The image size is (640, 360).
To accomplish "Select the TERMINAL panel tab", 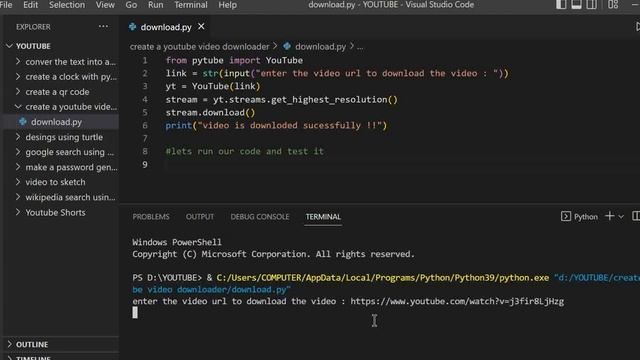I will coord(323,217).
